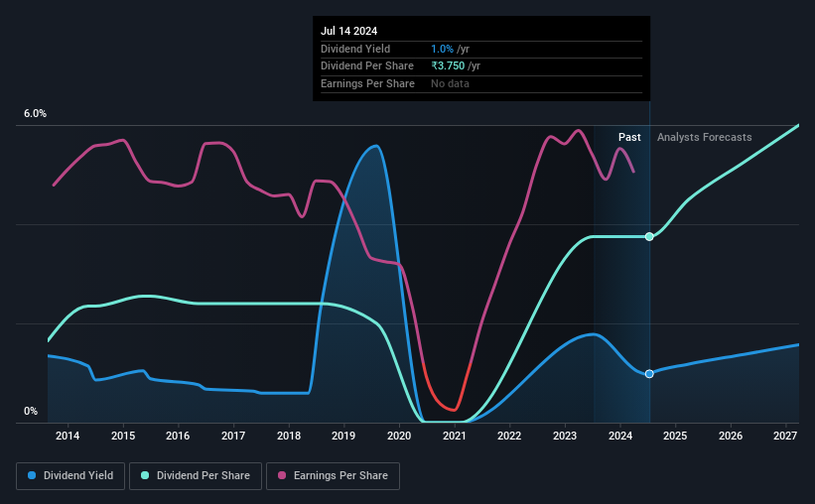The image size is (815, 504).
Task: Click the 2023 x-axis year label
Action: pos(565,436)
